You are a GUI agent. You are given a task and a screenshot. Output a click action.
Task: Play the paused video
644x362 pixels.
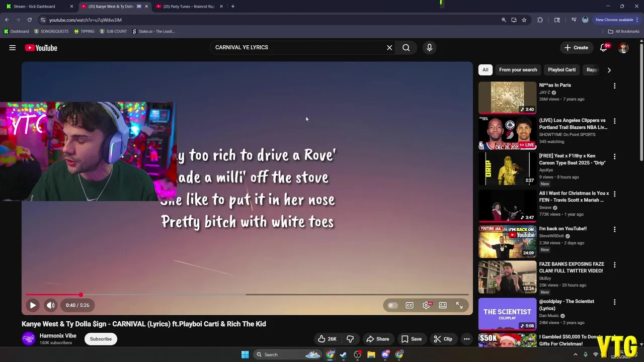click(33, 305)
